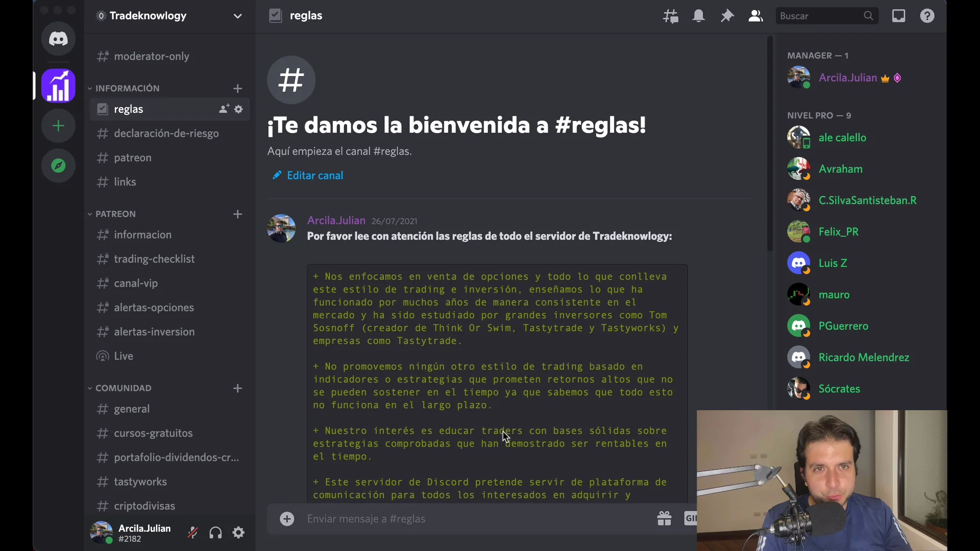The width and height of the screenshot is (980, 551).
Task: Unmute the microphone
Action: 192,532
